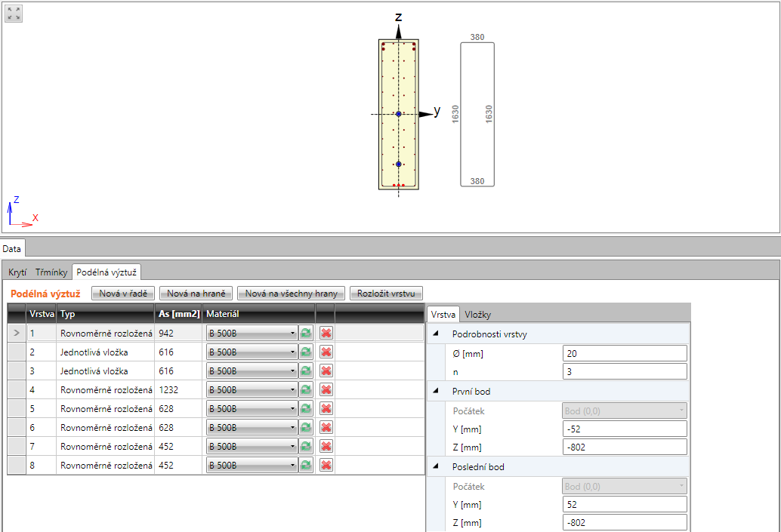
Task: Open material dropdown for layer 8
Action: [x=252, y=466]
